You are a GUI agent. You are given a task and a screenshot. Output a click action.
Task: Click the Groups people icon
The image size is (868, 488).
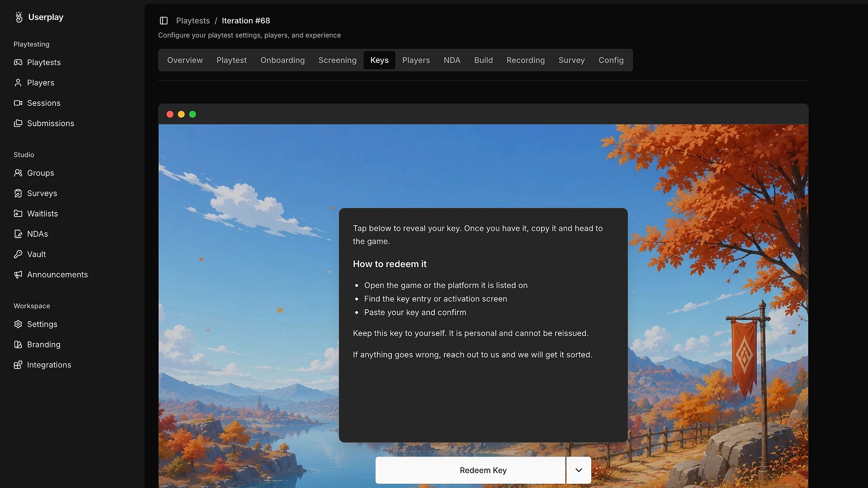pos(18,173)
